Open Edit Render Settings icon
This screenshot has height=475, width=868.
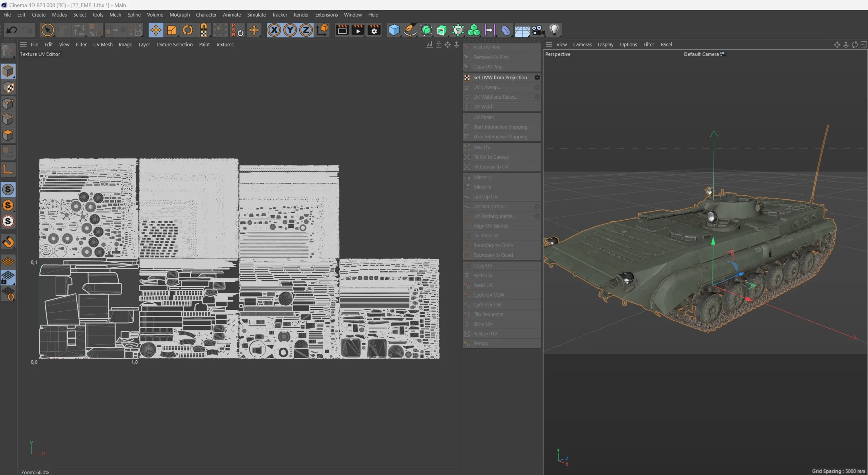coord(374,30)
